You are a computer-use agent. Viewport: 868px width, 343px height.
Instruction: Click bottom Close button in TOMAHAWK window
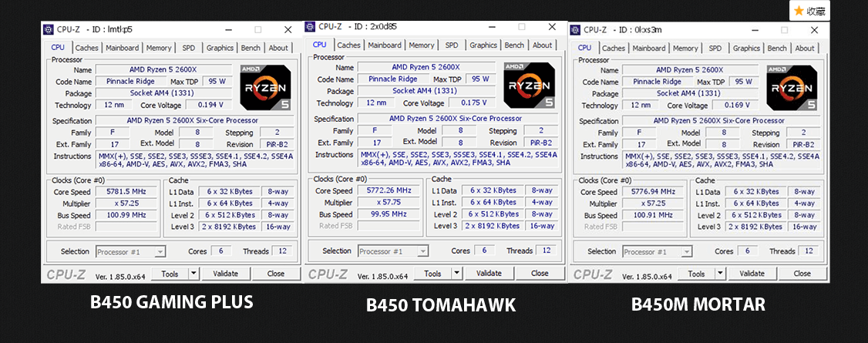tap(540, 274)
